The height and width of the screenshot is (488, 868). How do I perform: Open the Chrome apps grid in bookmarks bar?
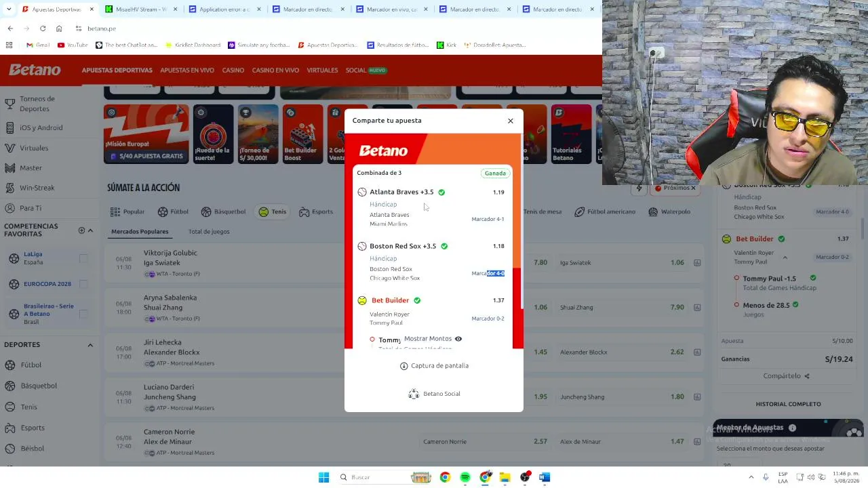coord(9,45)
